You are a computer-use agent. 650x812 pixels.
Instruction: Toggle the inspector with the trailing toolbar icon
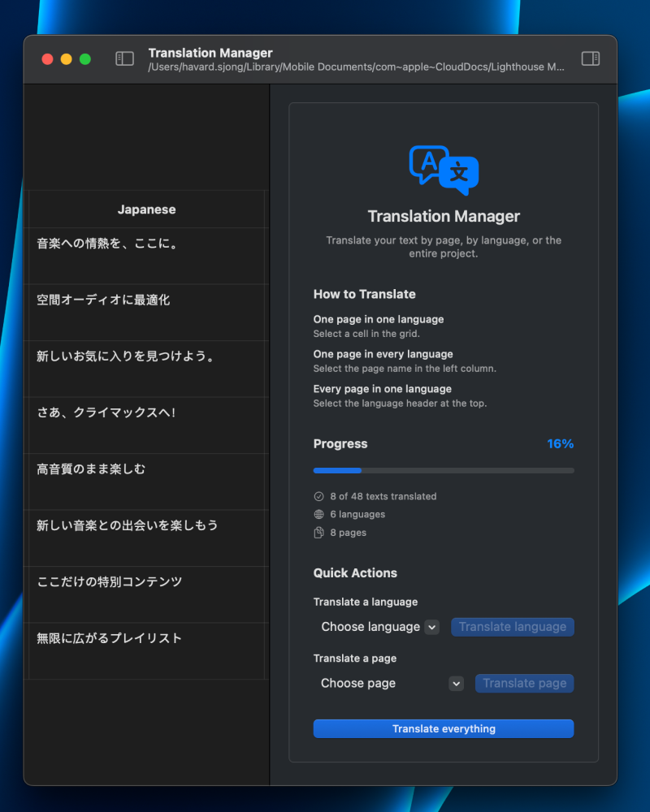[x=590, y=58]
